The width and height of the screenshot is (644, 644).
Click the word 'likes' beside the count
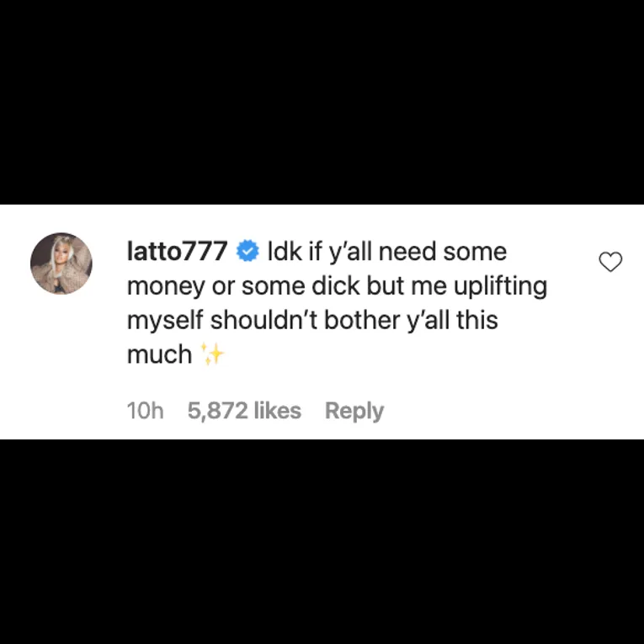278,410
